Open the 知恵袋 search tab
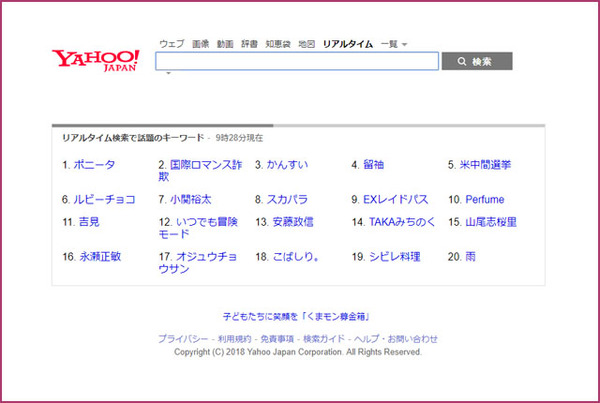Viewport: 600px width, 403px height. [x=278, y=44]
